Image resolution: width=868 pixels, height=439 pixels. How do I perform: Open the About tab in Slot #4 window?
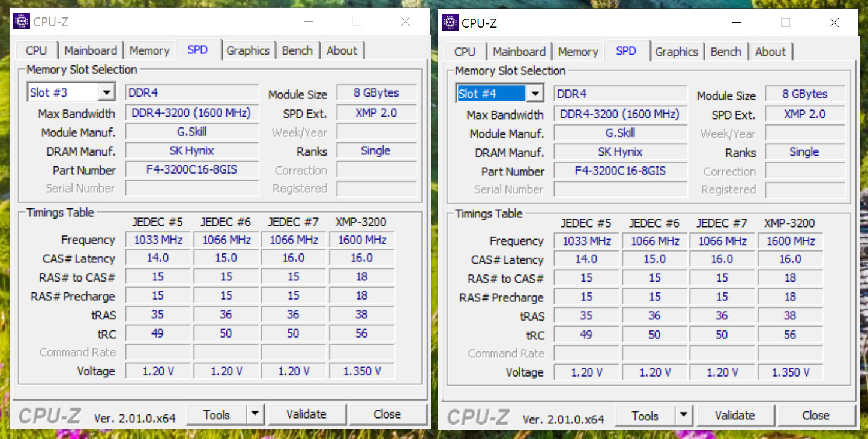[x=771, y=52]
